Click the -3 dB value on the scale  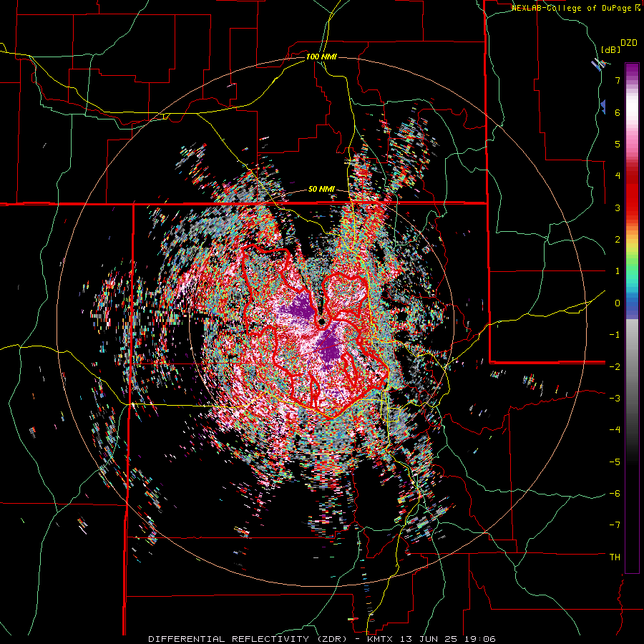[615, 399]
